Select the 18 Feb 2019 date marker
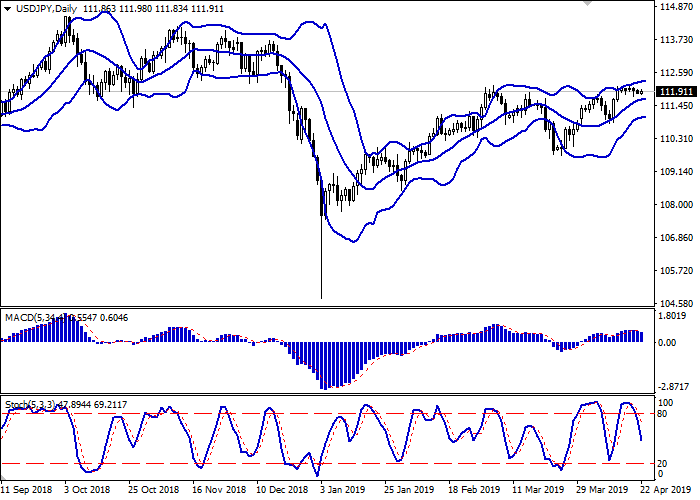Image resolution: width=700 pixels, height=500 pixels. (x=475, y=491)
